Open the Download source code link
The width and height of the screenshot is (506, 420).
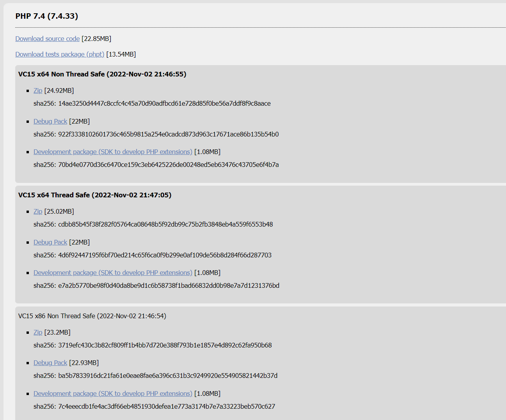pos(48,39)
